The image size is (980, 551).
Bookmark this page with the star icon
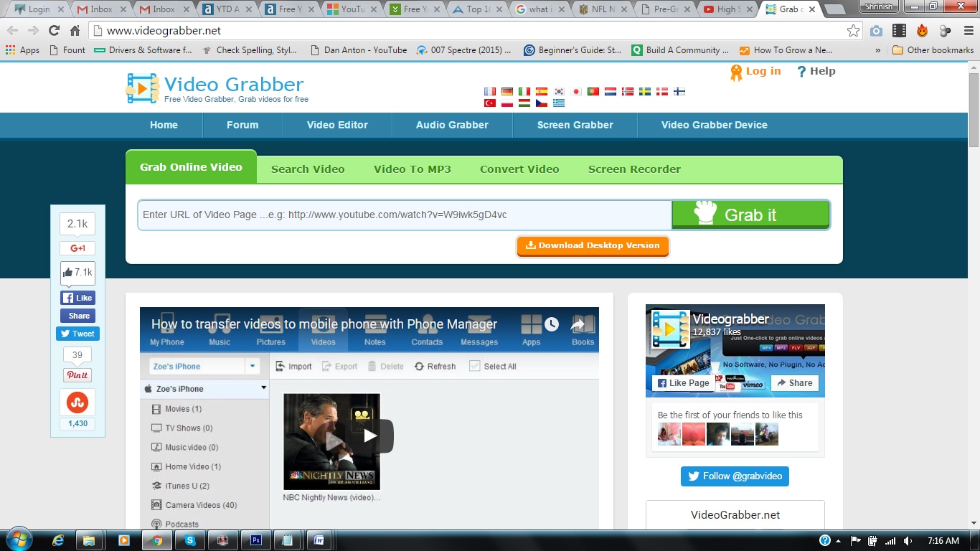pyautogui.click(x=853, y=31)
